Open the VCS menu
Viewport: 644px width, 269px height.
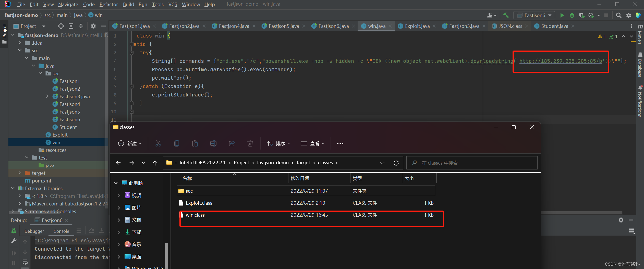coord(173,4)
